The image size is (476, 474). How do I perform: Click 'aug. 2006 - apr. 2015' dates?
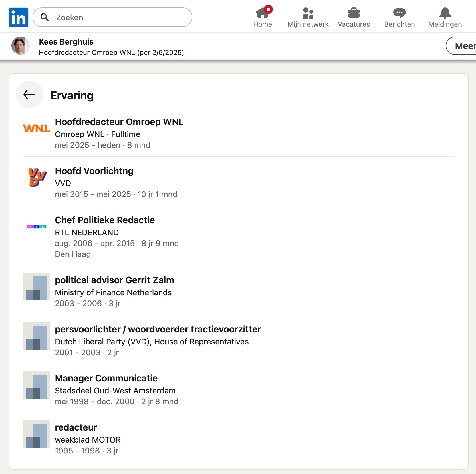[x=95, y=243]
